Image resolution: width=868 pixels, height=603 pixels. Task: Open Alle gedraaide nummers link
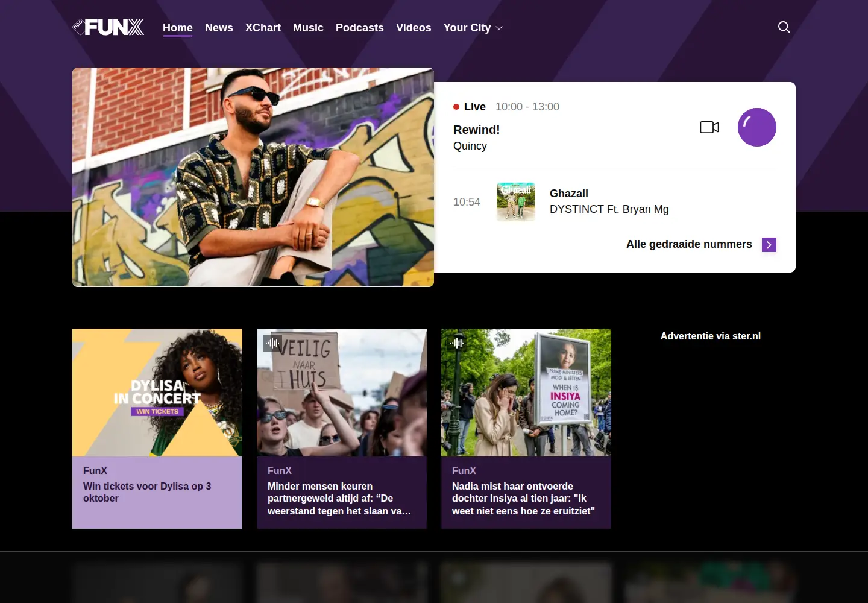689,244
